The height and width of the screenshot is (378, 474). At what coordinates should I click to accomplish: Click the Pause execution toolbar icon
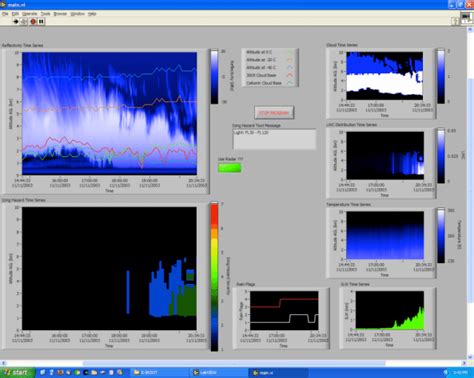pos(41,22)
